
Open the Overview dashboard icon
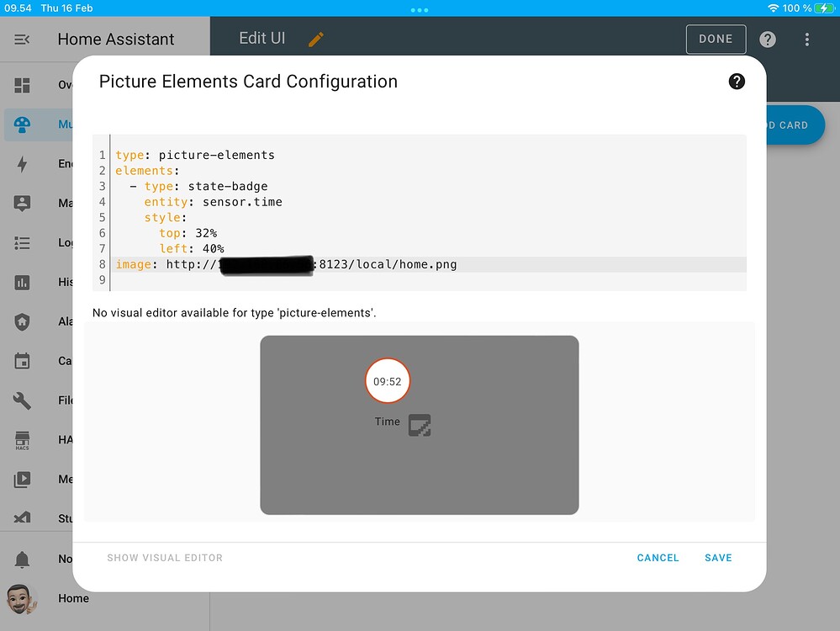(22, 85)
